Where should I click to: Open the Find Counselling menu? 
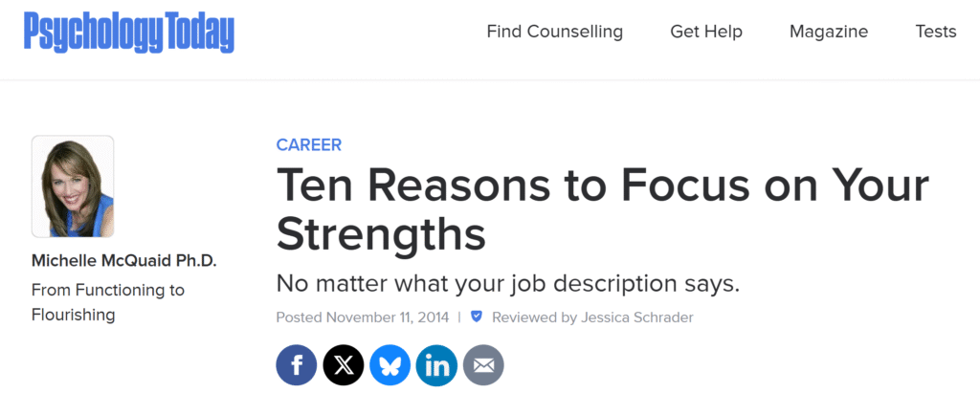[x=554, y=32]
